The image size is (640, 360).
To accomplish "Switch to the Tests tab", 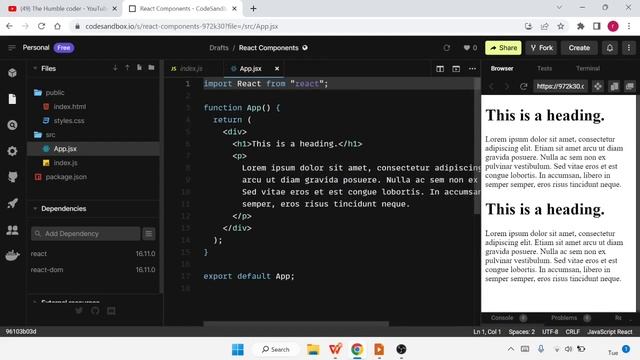I will point(544,69).
